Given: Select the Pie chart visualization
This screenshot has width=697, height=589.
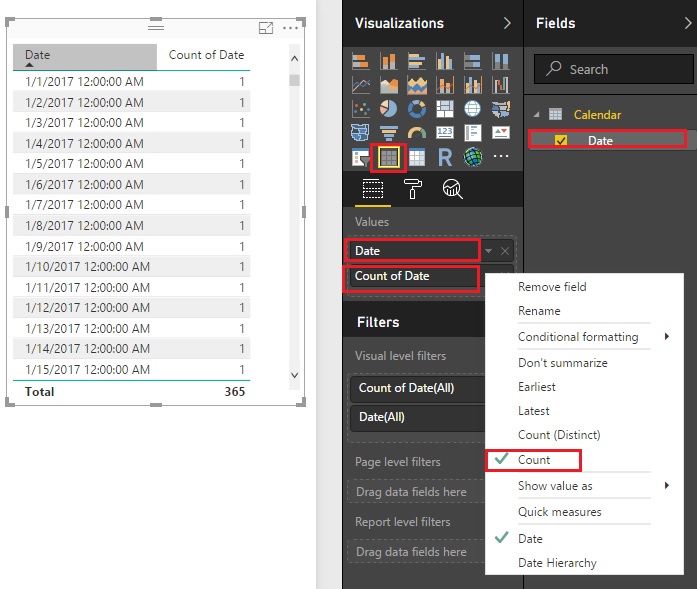Looking at the screenshot, I should coord(389,108).
